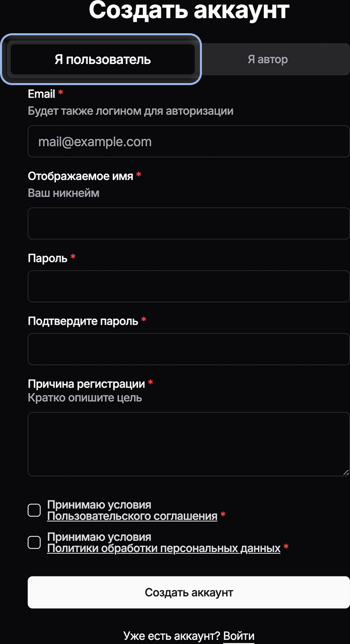
Task: Check the user agreement acceptance checkbox
Action: tap(34, 510)
